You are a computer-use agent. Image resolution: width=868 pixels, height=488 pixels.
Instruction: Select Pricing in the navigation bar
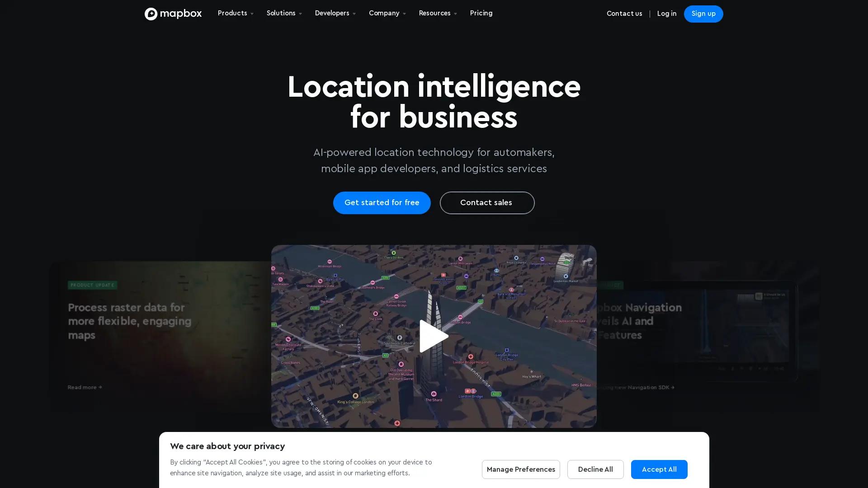point(481,13)
